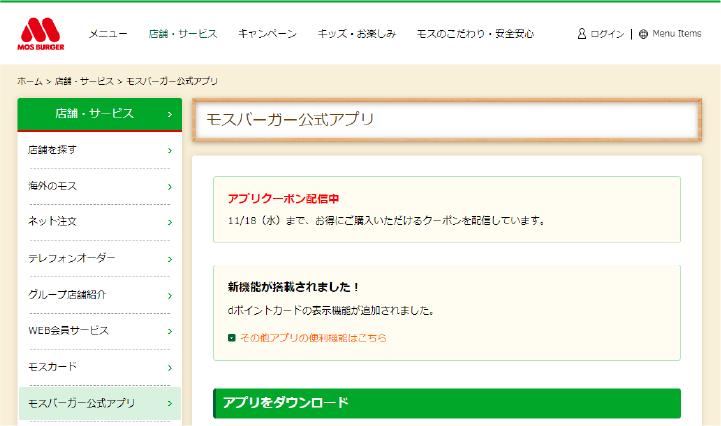Click the chevron on the モスバーガー公式アプリ sidebar row
721x426 pixels.
click(x=170, y=404)
